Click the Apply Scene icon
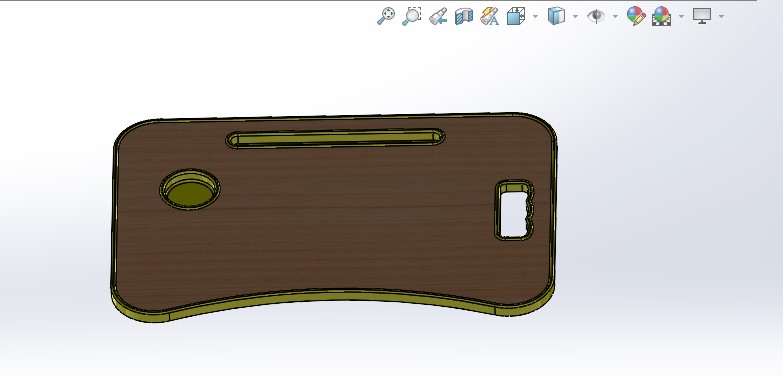 (x=662, y=16)
